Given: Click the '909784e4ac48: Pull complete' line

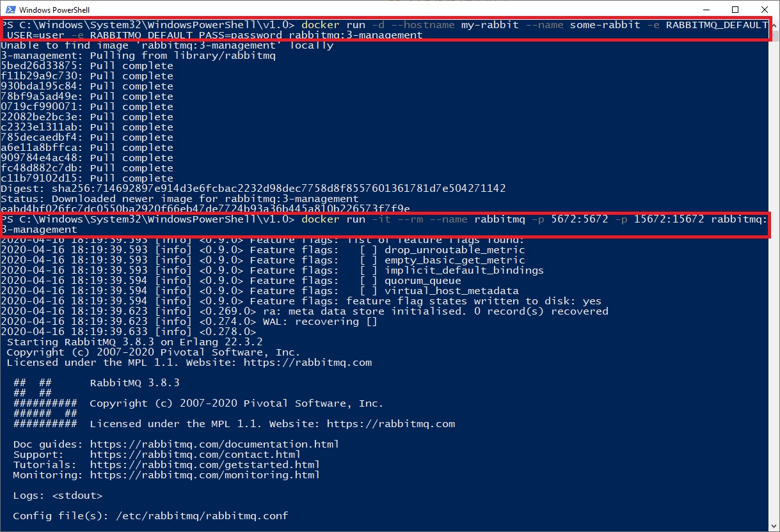Looking at the screenshot, I should coord(87,158).
